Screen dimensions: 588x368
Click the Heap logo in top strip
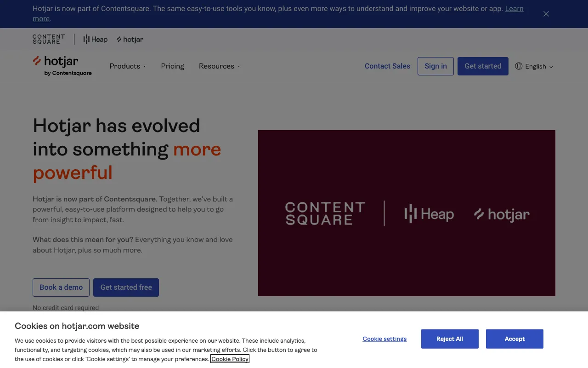pyautogui.click(x=95, y=39)
